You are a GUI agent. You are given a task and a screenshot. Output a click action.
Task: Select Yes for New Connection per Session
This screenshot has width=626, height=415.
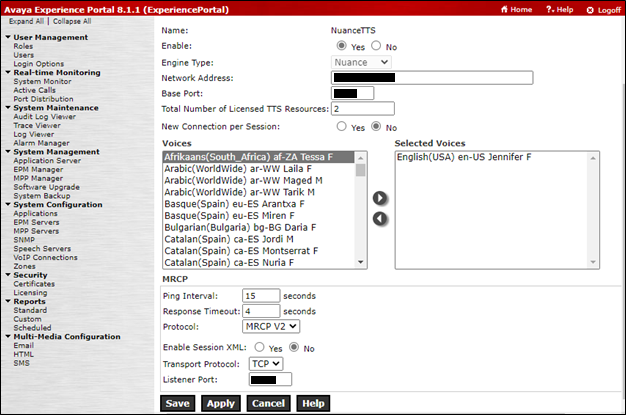point(341,127)
